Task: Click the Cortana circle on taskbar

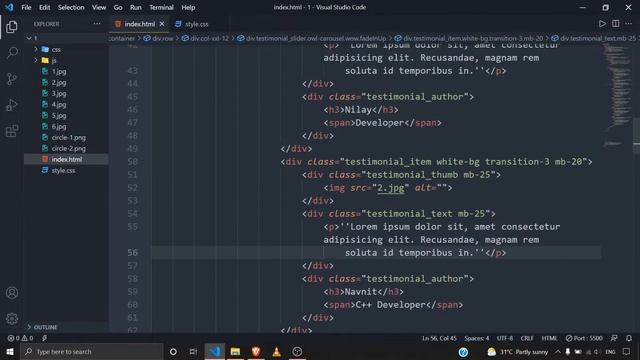Action: [173, 351]
